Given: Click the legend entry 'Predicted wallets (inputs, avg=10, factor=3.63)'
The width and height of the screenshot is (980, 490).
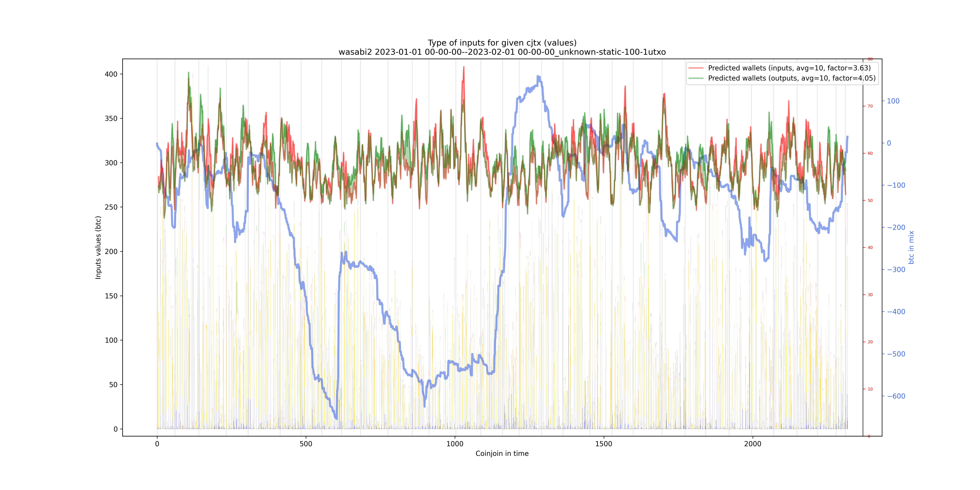Looking at the screenshot, I should tap(789, 68).
